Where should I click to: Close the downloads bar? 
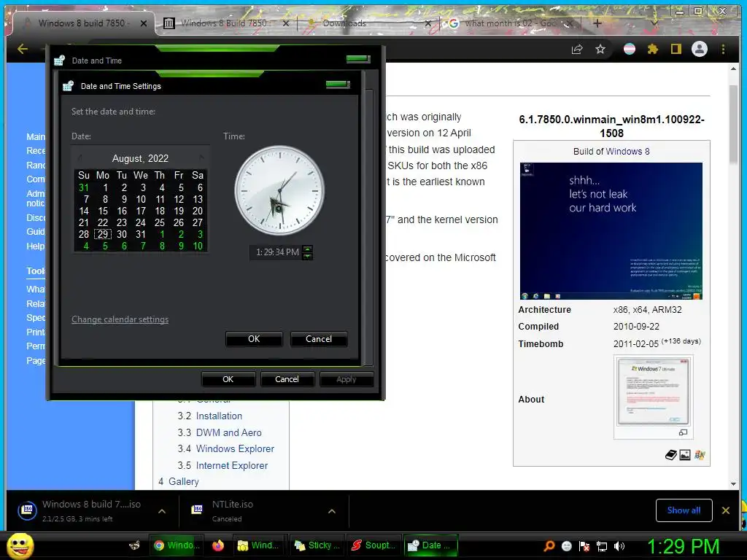726,510
